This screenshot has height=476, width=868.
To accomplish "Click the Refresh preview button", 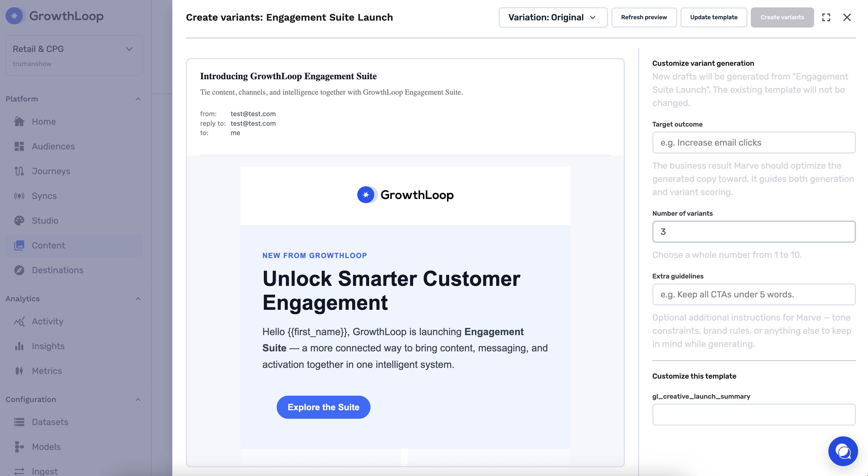I will [644, 17].
